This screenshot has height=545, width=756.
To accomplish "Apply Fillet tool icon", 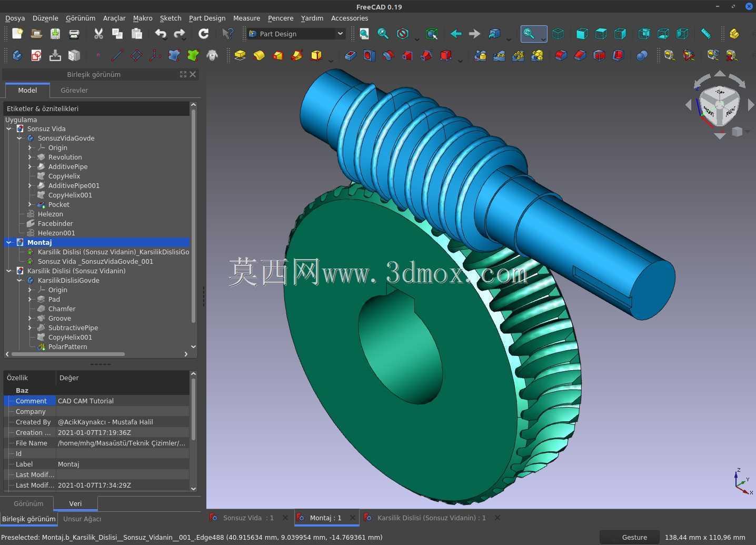I will tap(561, 55).
